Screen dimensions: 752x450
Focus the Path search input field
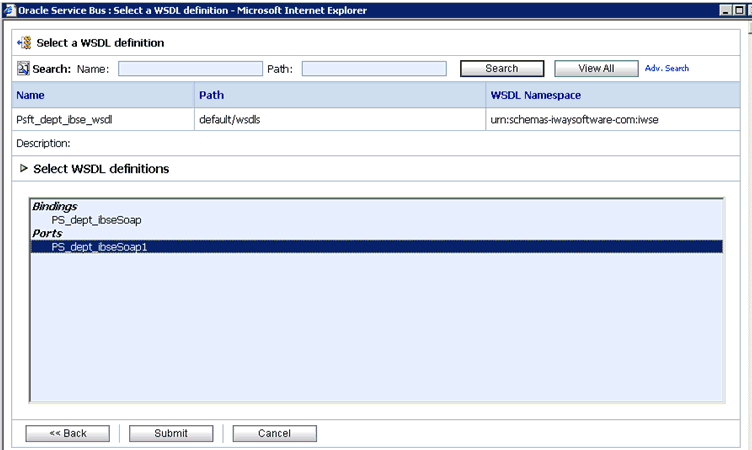pos(374,69)
